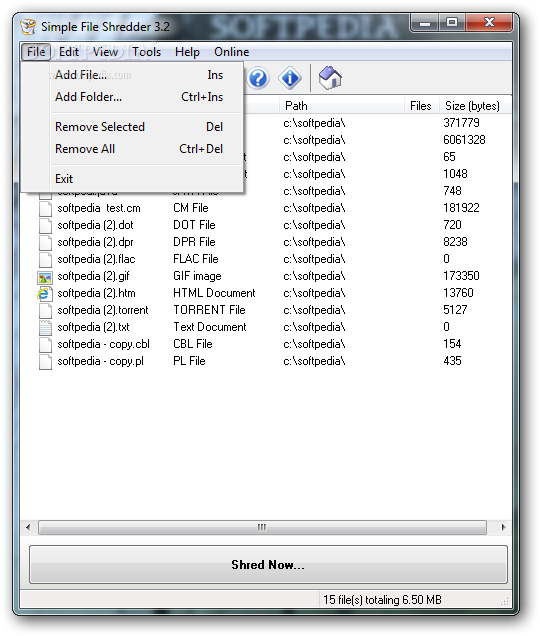Image resolution: width=540 pixels, height=636 pixels.
Task: Click the Simple File Shredder title bar icon
Action: 28,27
